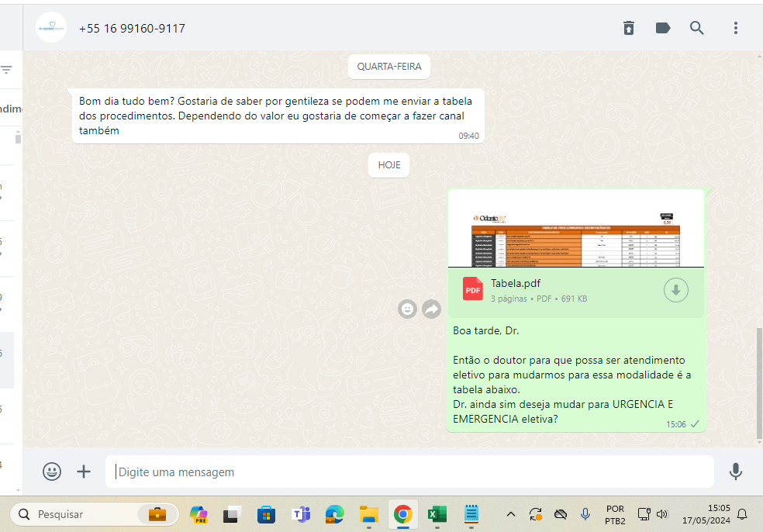Start voice message with microphone icon

735,472
